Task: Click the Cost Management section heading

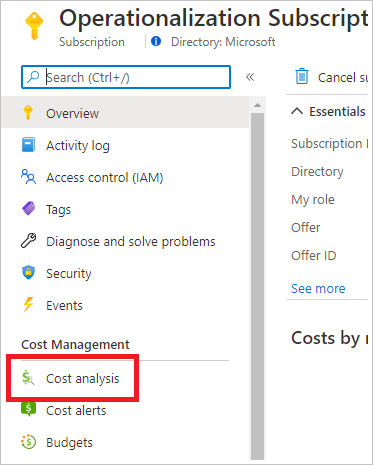Action: (75, 344)
